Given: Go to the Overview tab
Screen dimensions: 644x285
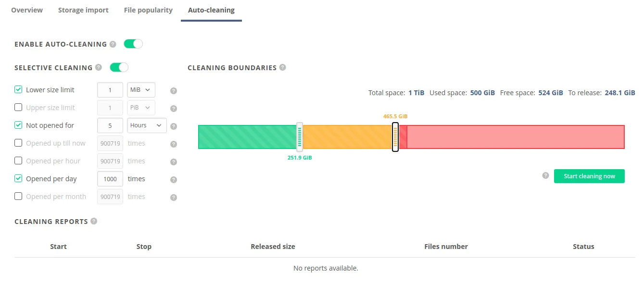Looking at the screenshot, I should click(26, 10).
